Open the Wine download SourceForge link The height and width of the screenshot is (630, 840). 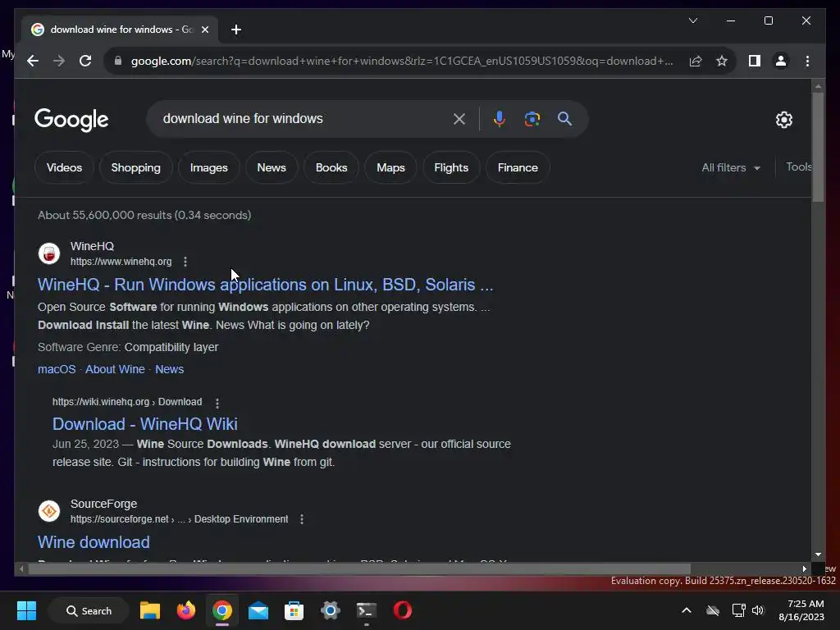point(94,542)
